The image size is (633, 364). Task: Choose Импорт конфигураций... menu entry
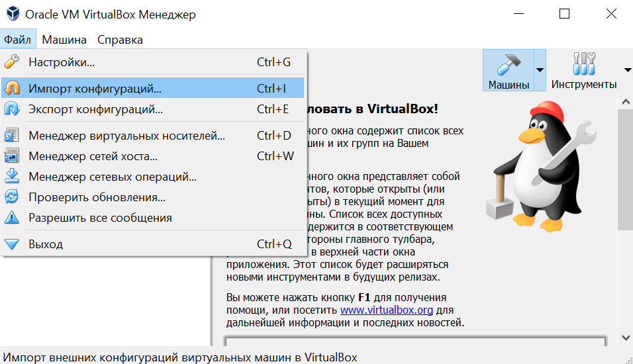[152, 88]
